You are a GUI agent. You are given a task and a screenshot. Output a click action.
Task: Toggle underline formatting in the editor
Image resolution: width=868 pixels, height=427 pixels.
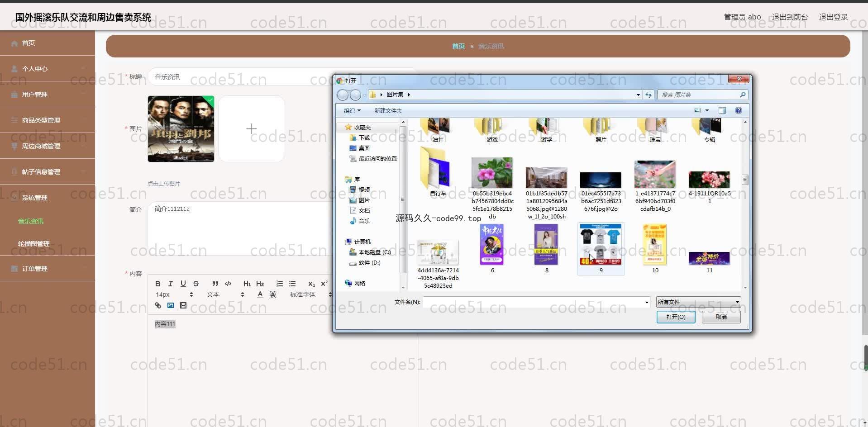(183, 284)
